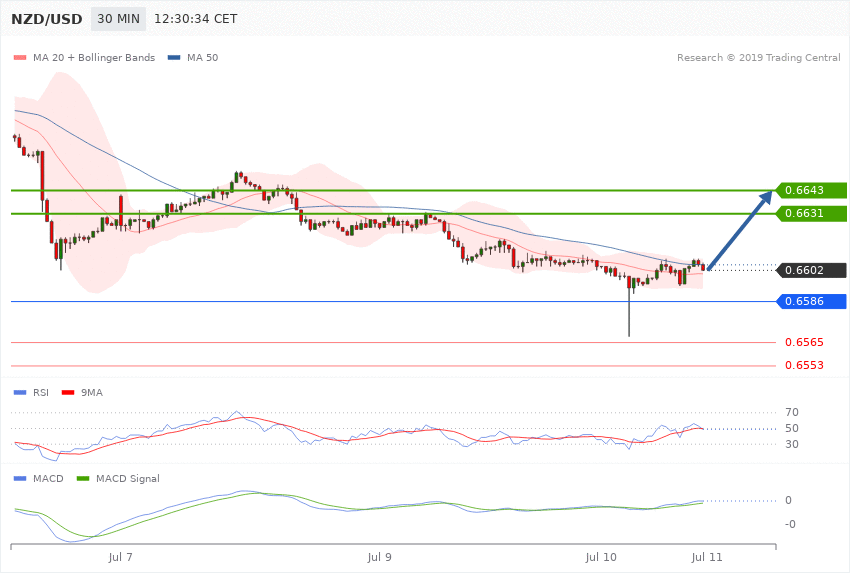
Task: Click the 0.6565 red support value
Action: pyautogui.click(x=804, y=342)
